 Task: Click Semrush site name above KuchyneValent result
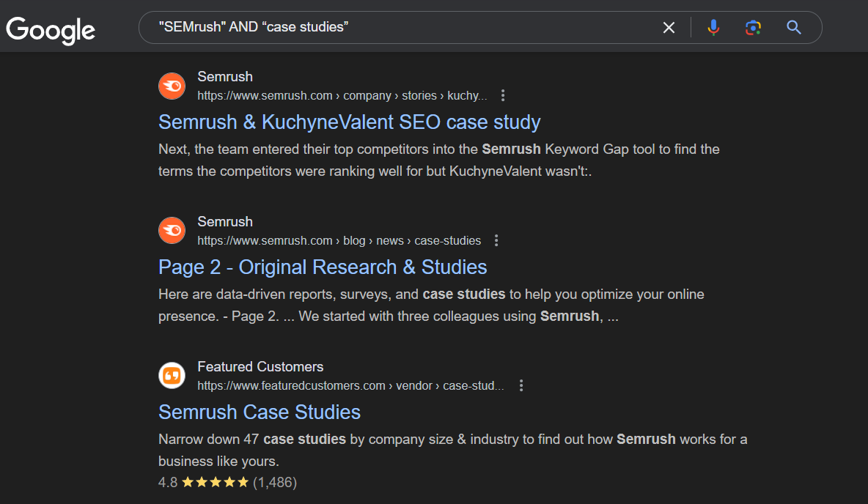(225, 76)
